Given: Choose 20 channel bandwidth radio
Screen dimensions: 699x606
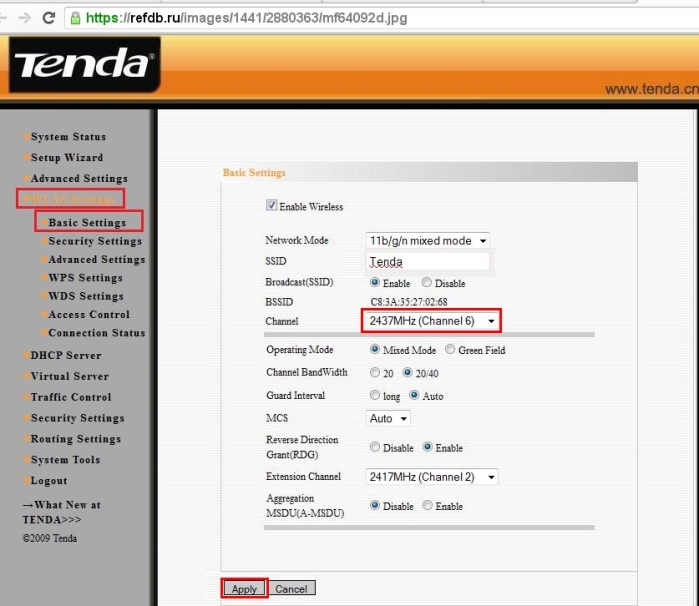Looking at the screenshot, I should pos(374,372).
